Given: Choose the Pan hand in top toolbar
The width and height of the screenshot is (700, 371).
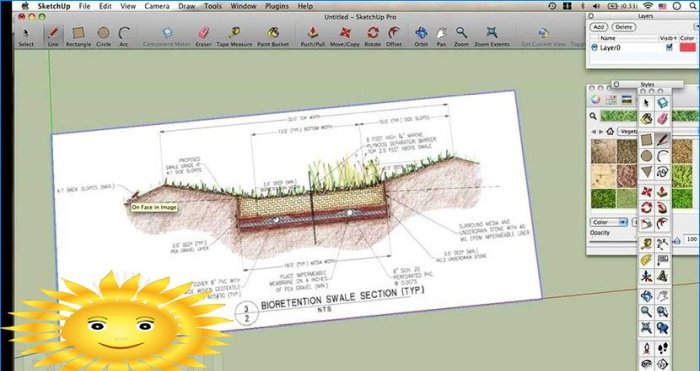Looking at the screenshot, I should click(442, 36).
